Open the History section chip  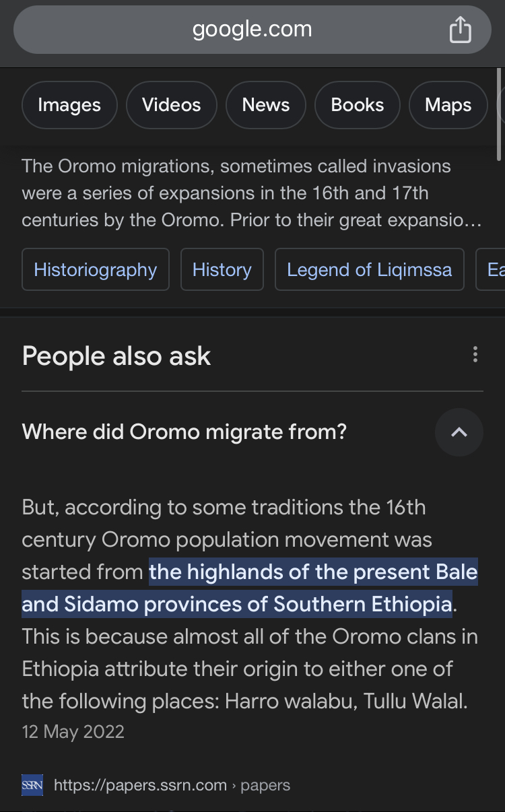coord(222,270)
